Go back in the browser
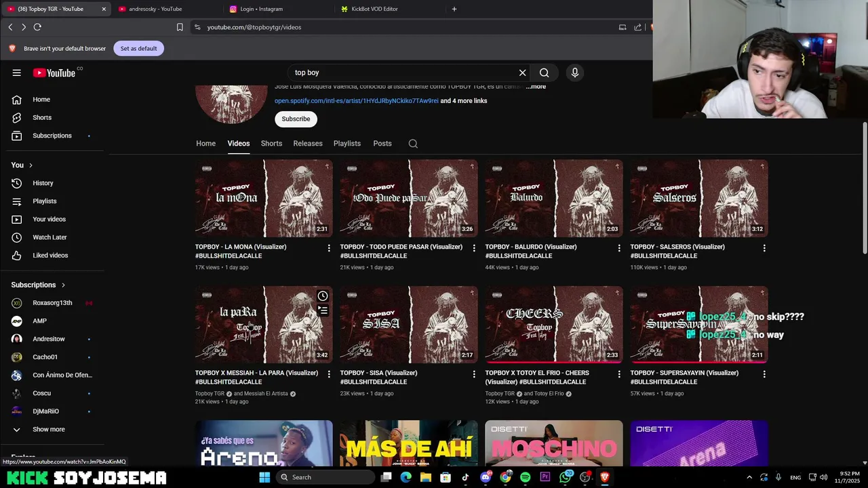The image size is (868, 488). tap(10, 27)
